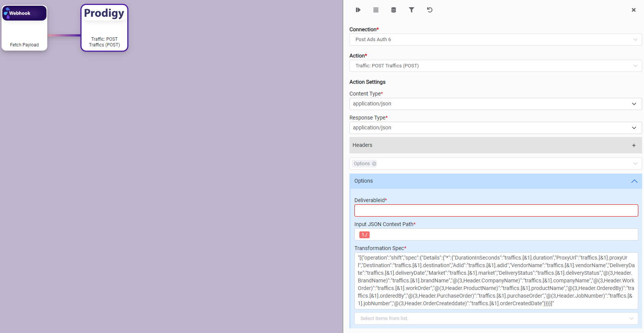Click the Transformation Spec text area

(x=496, y=280)
